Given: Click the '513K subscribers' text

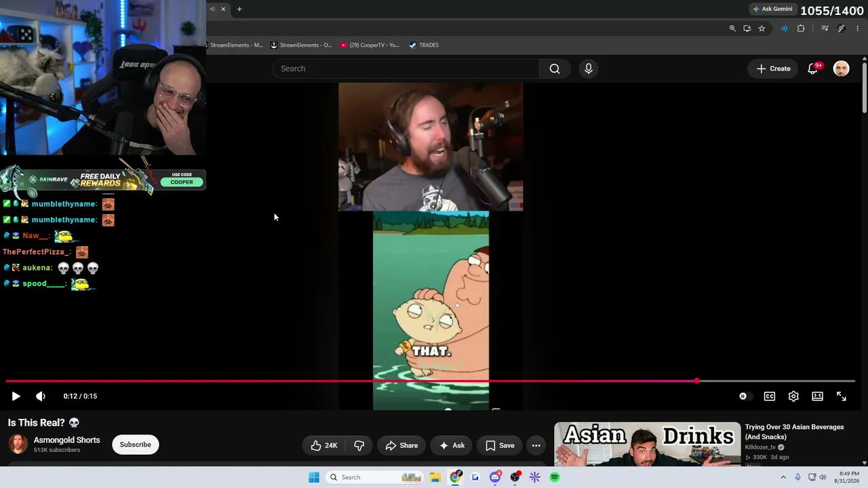Looking at the screenshot, I should pos(57,450).
